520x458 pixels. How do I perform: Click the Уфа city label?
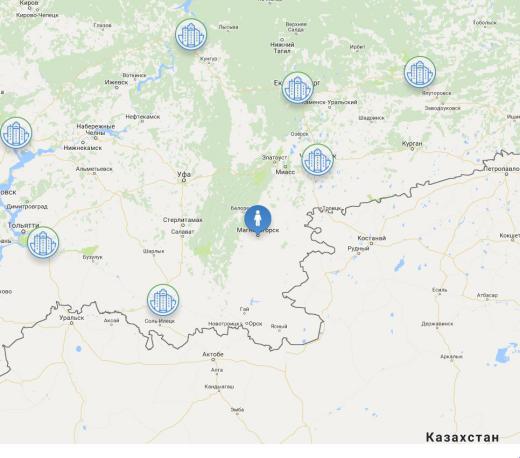click(x=184, y=174)
